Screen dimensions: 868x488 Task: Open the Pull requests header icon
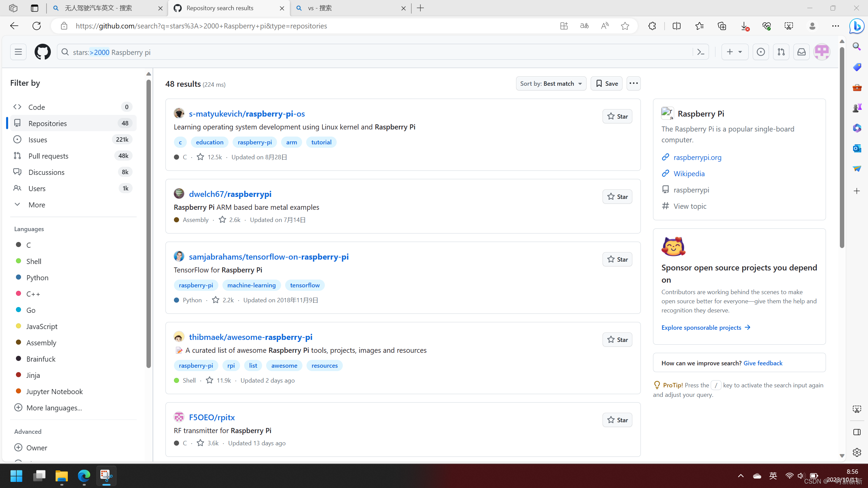[781, 52]
